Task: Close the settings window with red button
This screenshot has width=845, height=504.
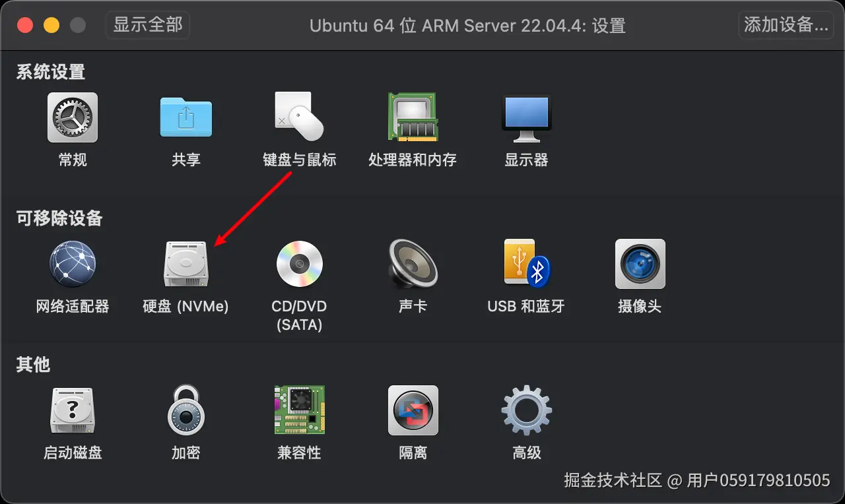Action: pos(25,26)
